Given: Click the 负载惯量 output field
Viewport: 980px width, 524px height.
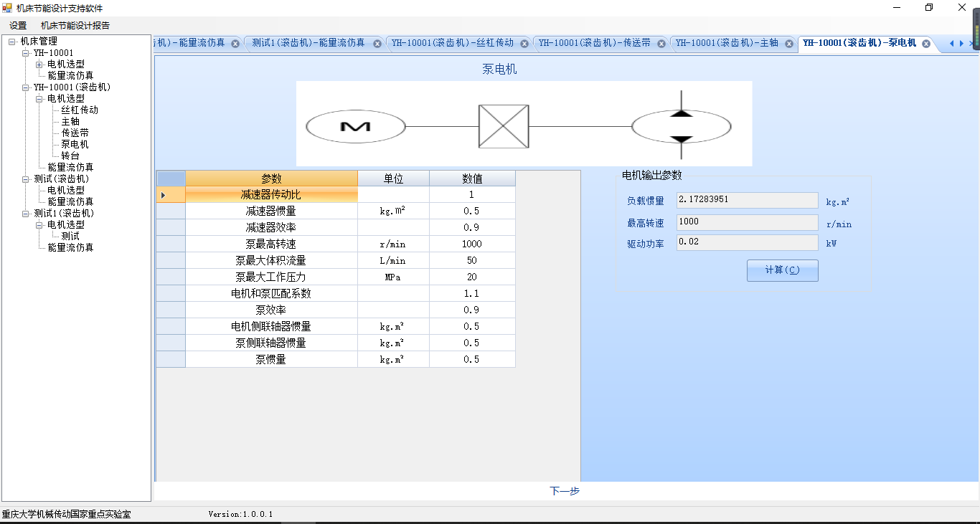Looking at the screenshot, I should click(747, 200).
